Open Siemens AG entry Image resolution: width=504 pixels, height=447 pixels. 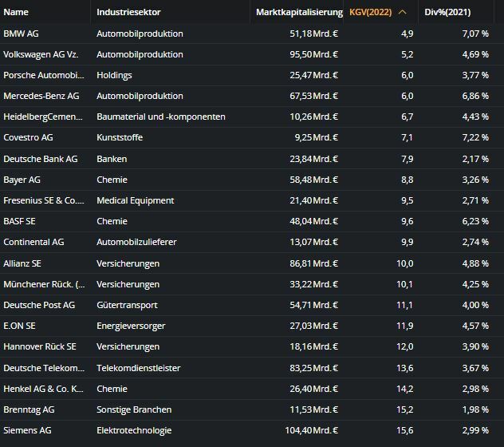27,430
